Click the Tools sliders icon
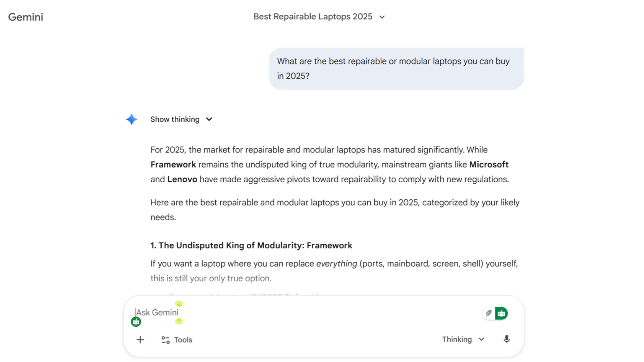 tap(165, 340)
